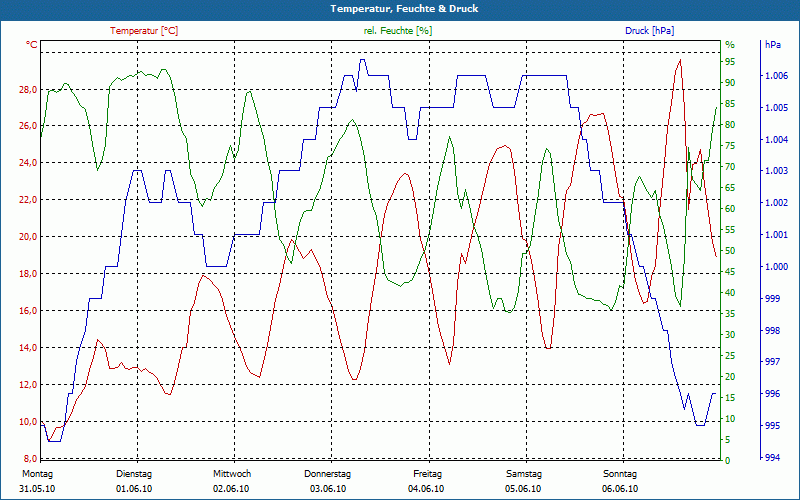Screen dimensions: 800x500
Task: Click the '24,0' temperature axis value
Action: coord(28,163)
